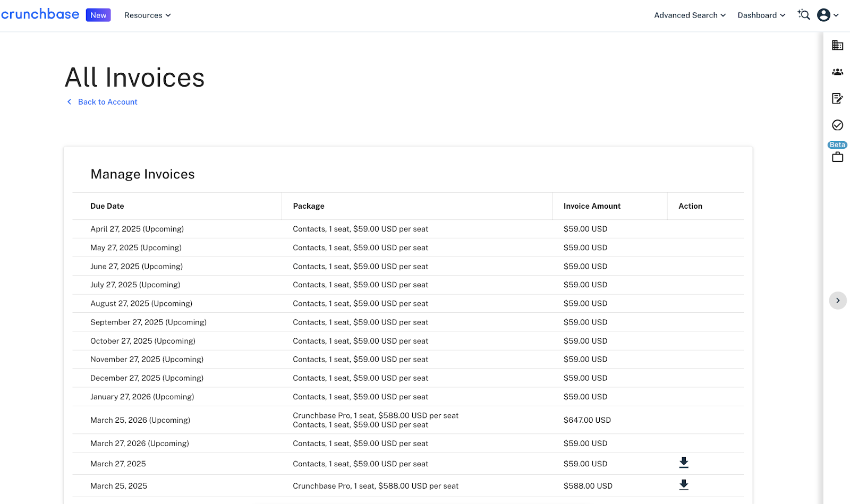850x504 pixels.
Task: Open the checkmark circle icon in sidebar
Action: click(838, 125)
